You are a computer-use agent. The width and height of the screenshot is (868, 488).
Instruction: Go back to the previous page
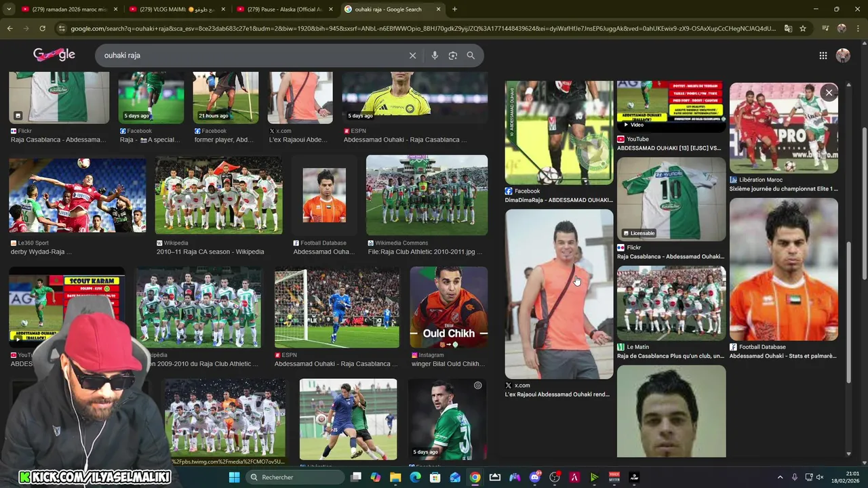(x=9, y=28)
